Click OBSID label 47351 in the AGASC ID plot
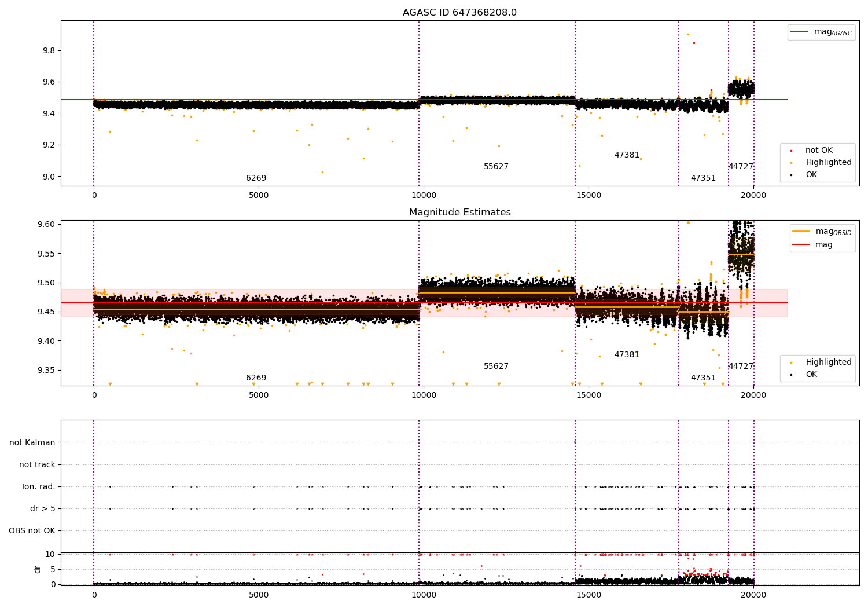This screenshot has width=868, height=608. (x=703, y=178)
